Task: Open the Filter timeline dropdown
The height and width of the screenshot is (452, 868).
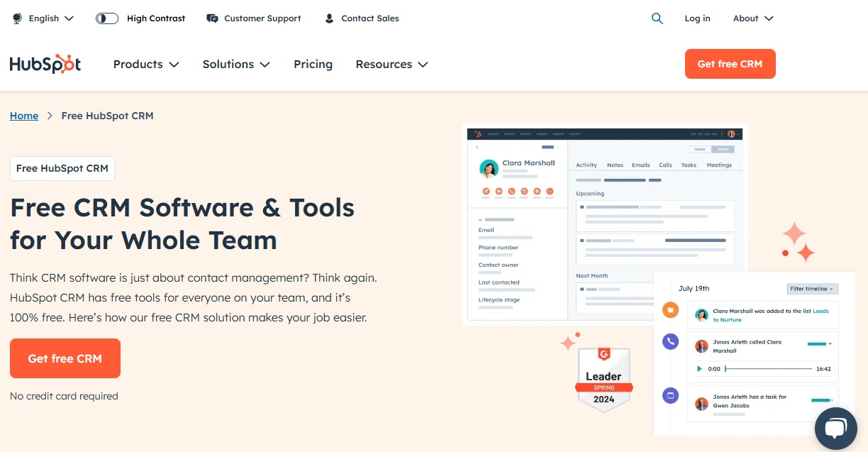Action: tap(813, 289)
